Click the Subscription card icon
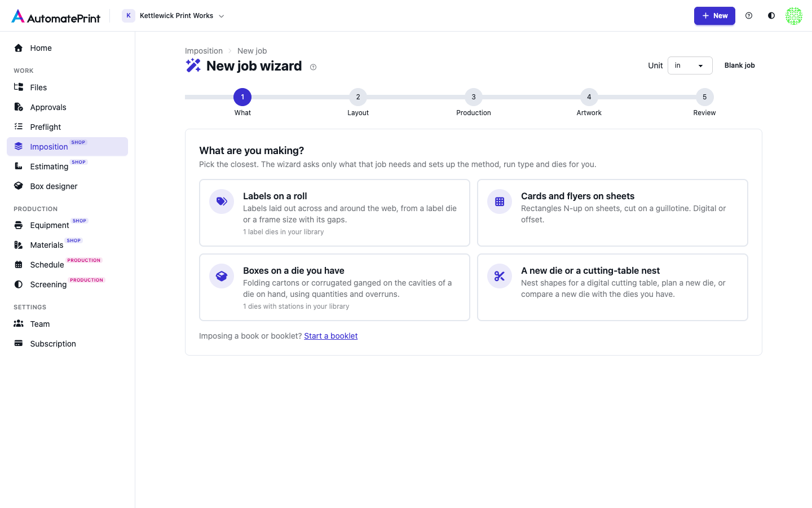This screenshot has height=508, width=812. (19, 343)
